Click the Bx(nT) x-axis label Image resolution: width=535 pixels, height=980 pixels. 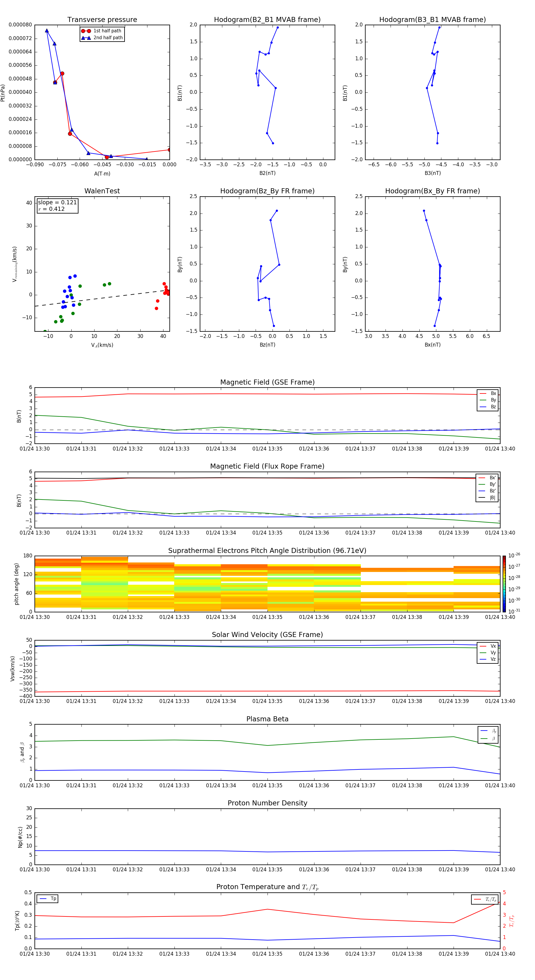pyautogui.click(x=432, y=345)
